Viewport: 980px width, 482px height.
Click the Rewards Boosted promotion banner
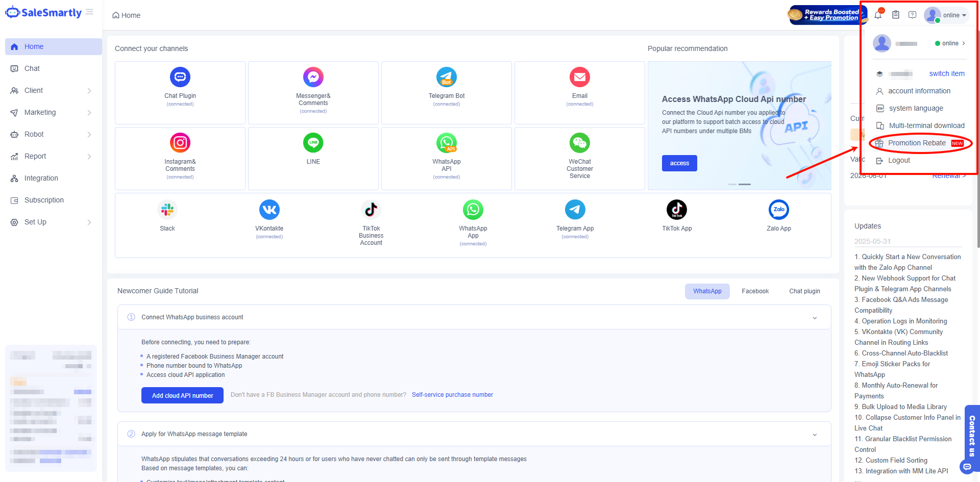827,15
